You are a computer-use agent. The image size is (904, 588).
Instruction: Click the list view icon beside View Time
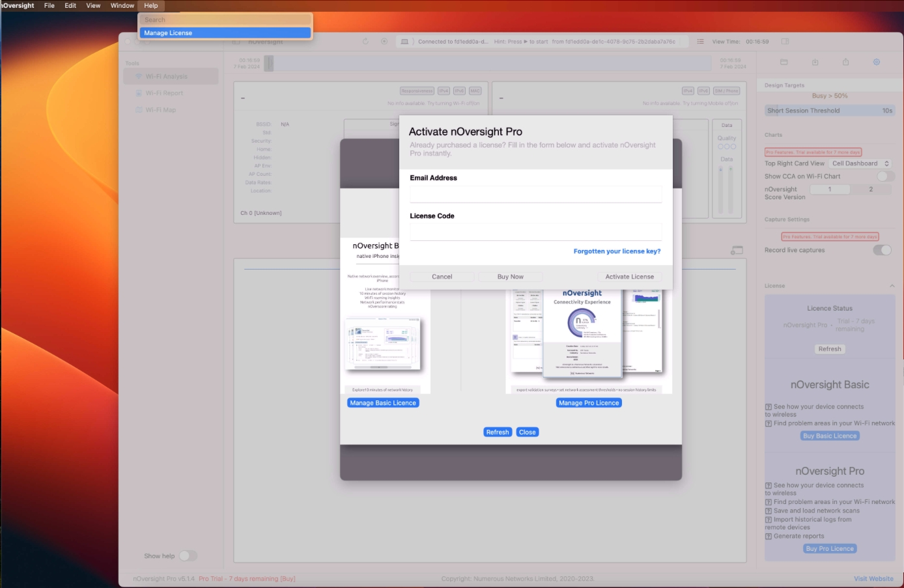[x=700, y=42]
